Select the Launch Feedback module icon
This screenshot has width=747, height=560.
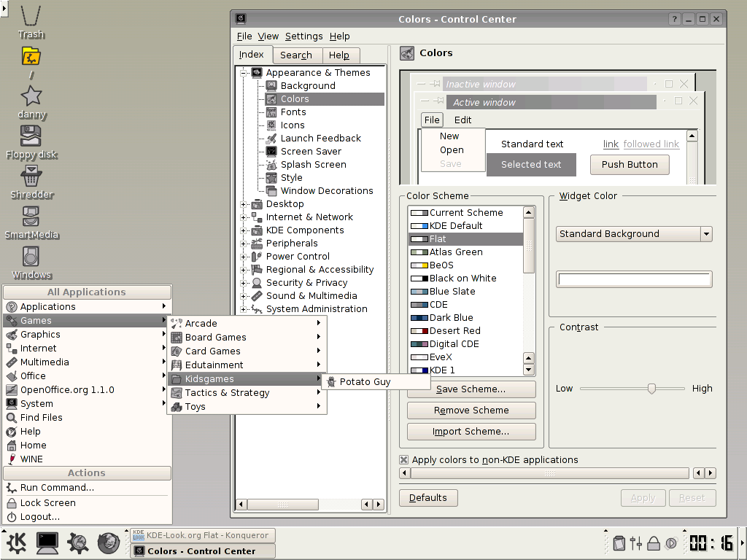(271, 138)
